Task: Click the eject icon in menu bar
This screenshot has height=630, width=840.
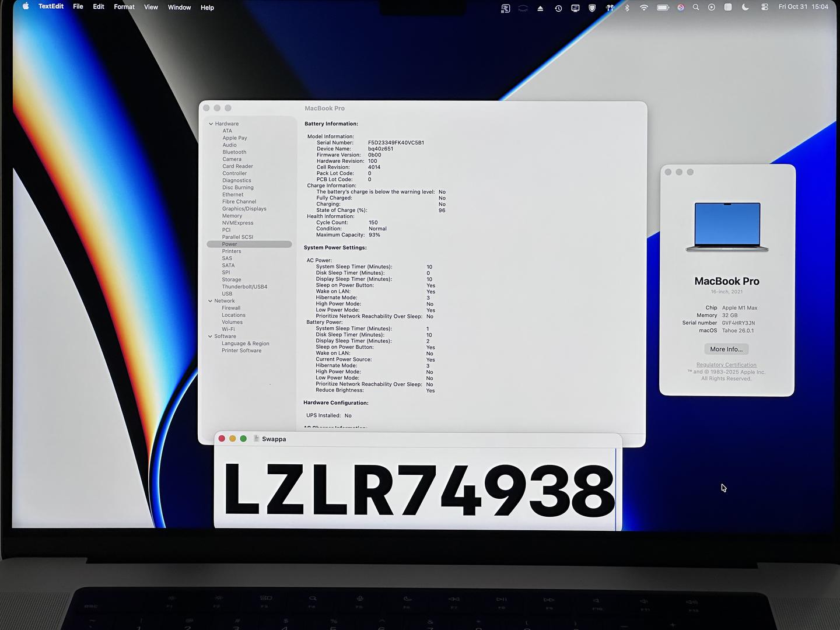Action: [x=540, y=8]
